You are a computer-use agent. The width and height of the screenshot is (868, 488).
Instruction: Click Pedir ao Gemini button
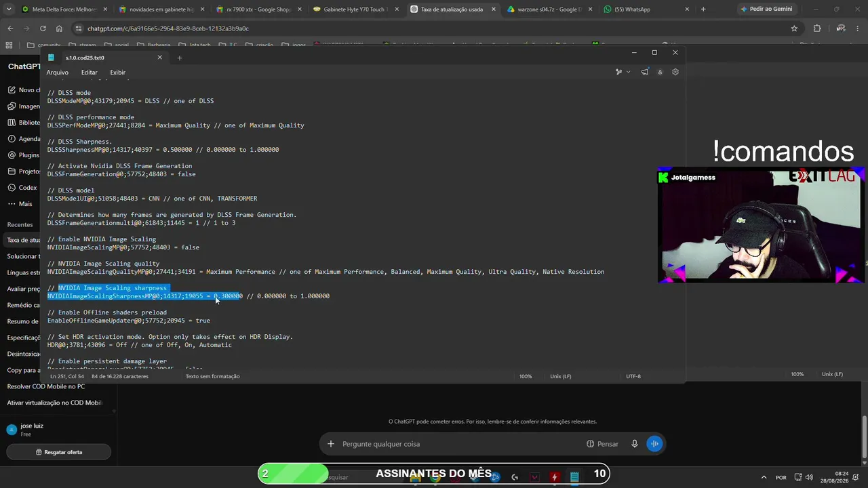pyautogui.click(x=766, y=9)
